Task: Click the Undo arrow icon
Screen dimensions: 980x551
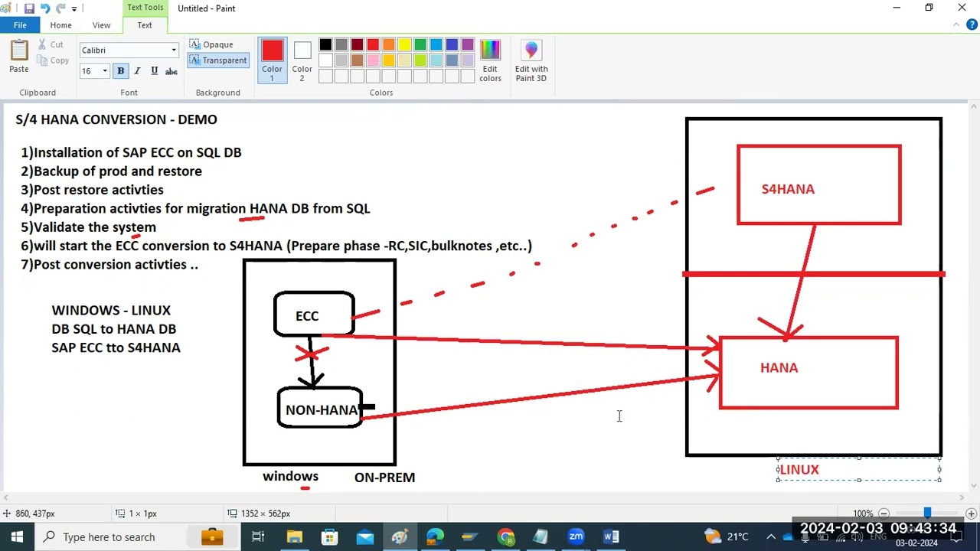Action: 44,8
